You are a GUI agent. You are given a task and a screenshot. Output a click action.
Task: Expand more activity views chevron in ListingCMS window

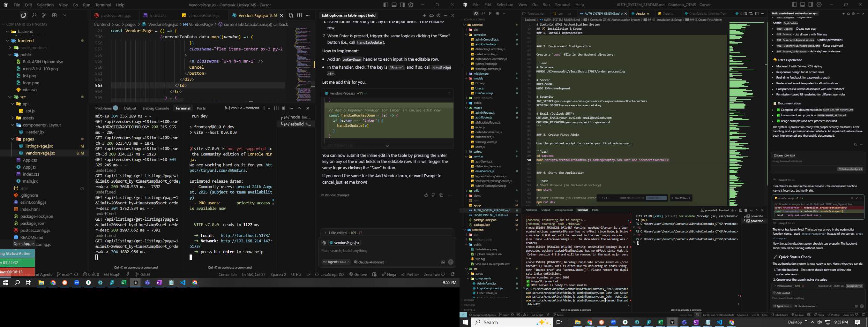point(65,15)
